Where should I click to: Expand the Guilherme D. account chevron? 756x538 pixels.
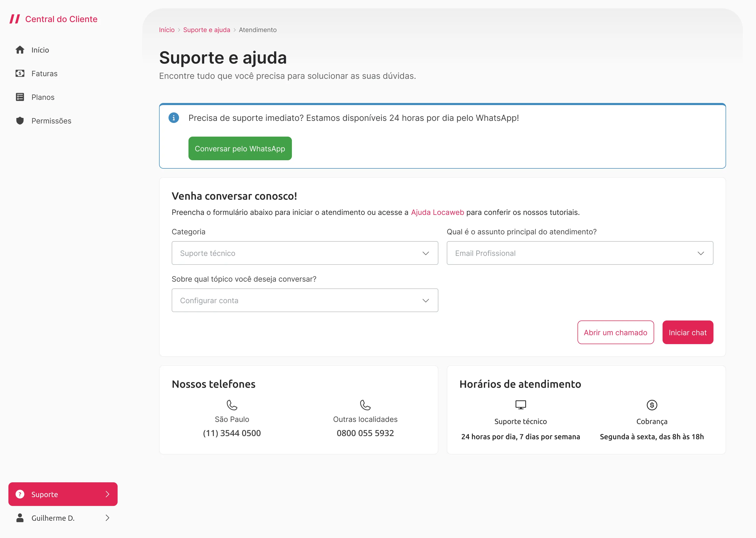click(107, 518)
